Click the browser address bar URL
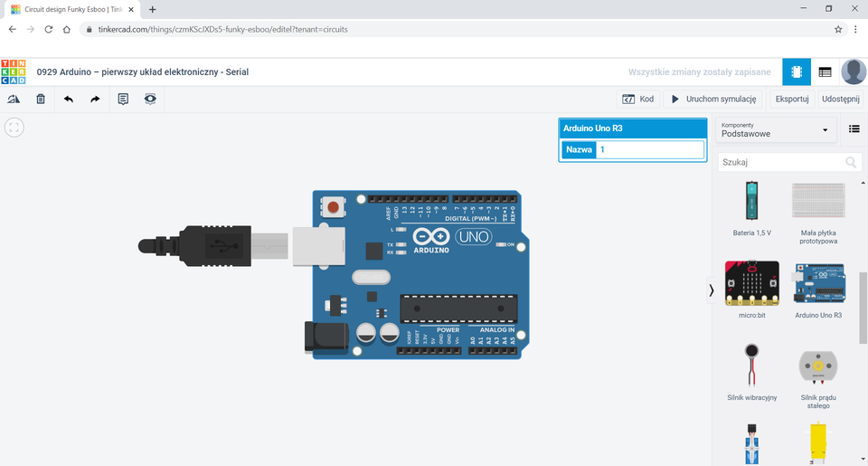Image resolution: width=868 pixels, height=466 pixels. 223,29
